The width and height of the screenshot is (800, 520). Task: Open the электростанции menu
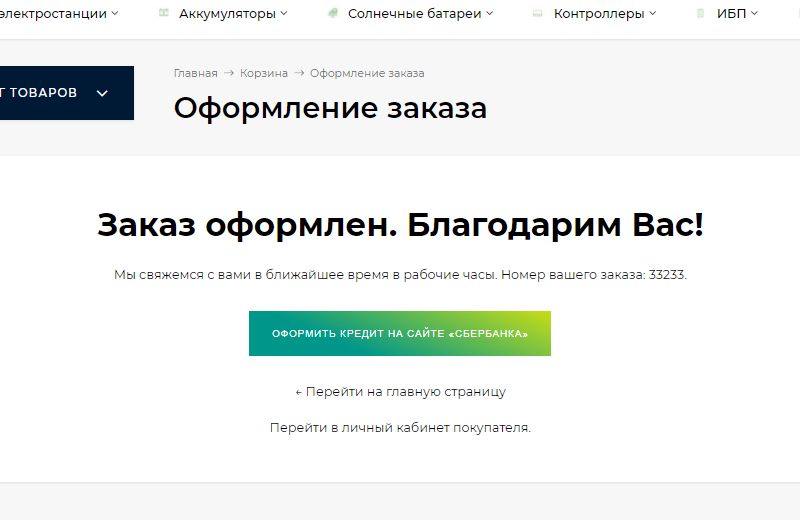coord(53,14)
